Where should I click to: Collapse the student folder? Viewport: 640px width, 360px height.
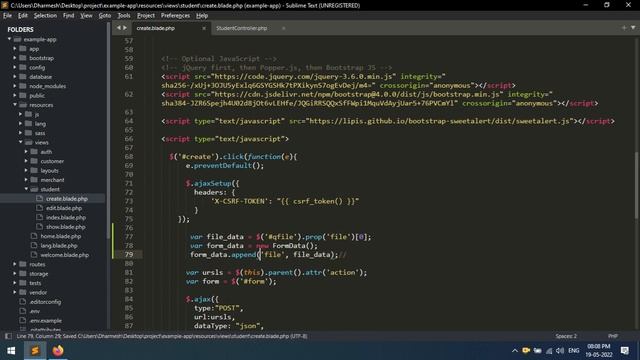tap(26, 189)
